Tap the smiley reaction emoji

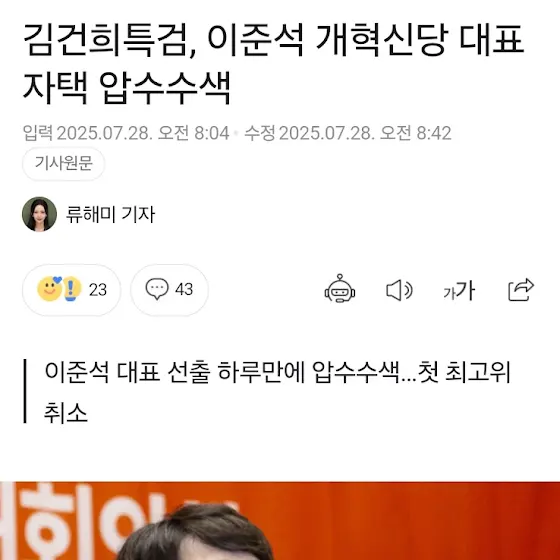[49, 289]
